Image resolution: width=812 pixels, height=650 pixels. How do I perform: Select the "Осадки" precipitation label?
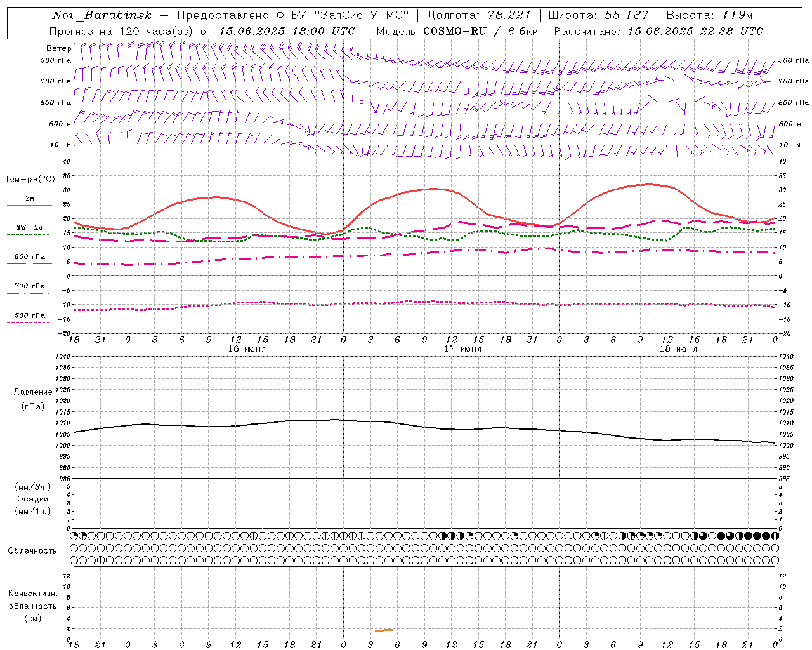click(x=33, y=499)
